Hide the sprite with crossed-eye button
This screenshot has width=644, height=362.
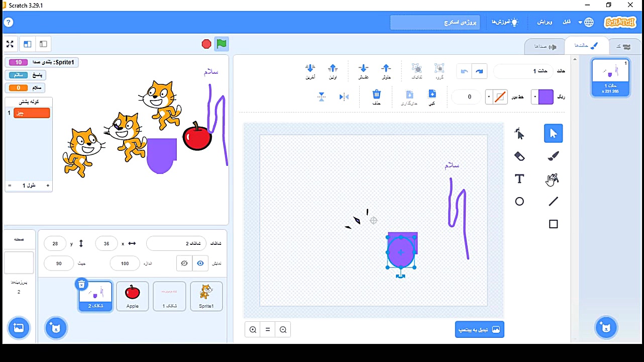pyautogui.click(x=184, y=263)
